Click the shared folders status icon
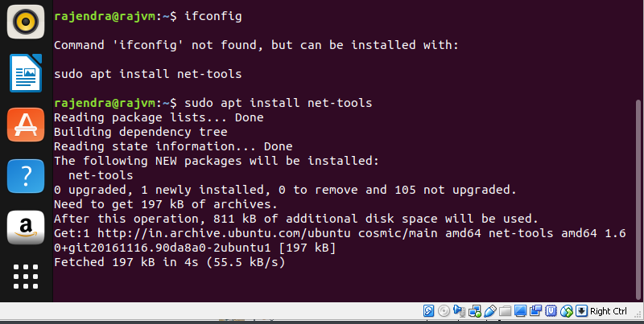This screenshot has height=324, width=644. point(505,311)
